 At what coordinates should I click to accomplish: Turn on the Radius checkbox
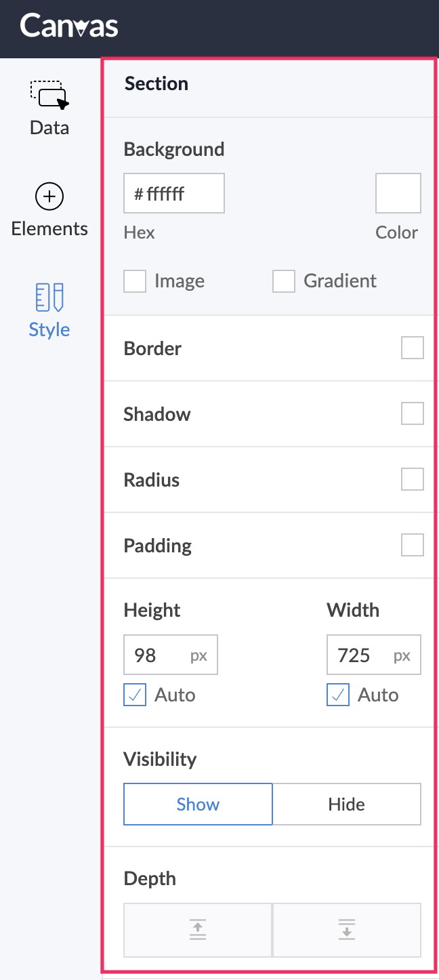(x=413, y=479)
